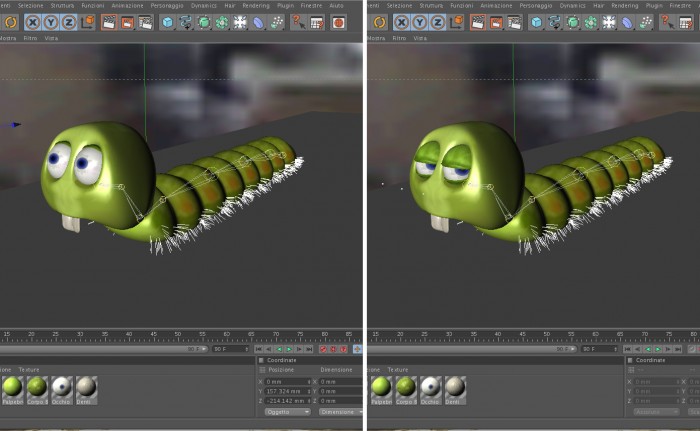Open scene light object icon, right window
This screenshot has height=431, width=700.
click(609, 22)
